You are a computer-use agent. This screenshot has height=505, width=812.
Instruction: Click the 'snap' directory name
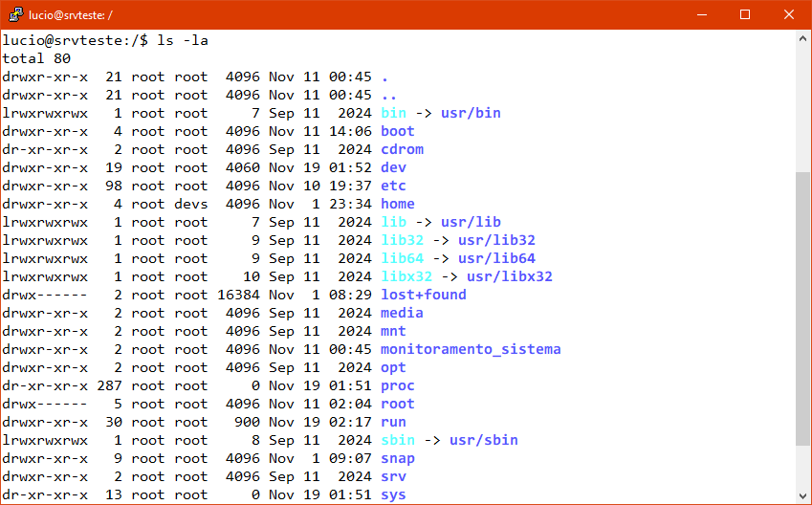click(x=398, y=458)
